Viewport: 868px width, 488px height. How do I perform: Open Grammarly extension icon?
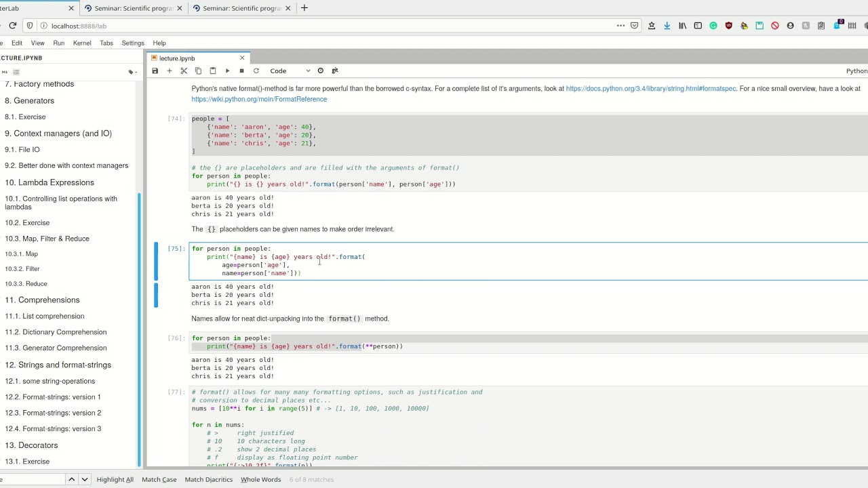(x=713, y=26)
